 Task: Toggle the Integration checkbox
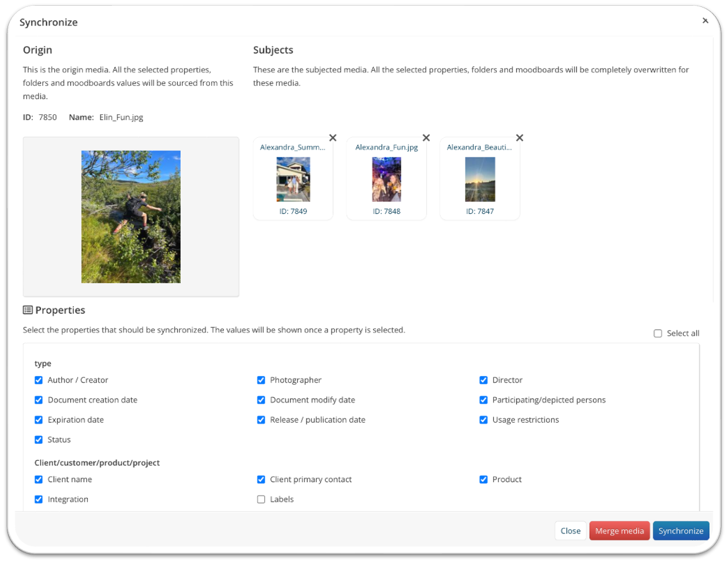pyautogui.click(x=39, y=499)
